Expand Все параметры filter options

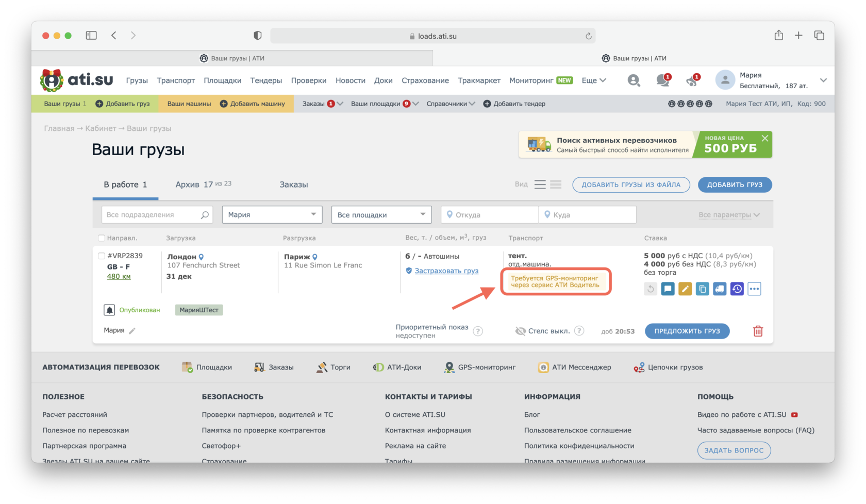click(x=729, y=215)
